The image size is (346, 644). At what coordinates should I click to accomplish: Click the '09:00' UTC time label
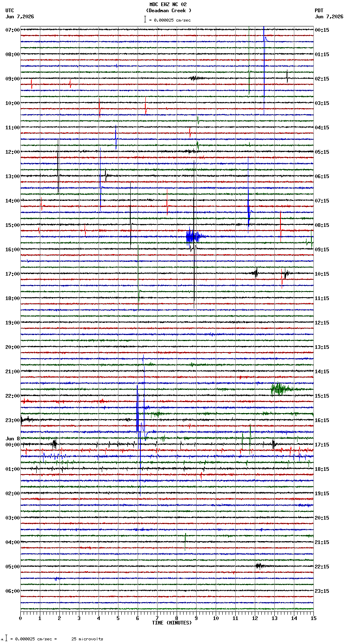tap(13, 79)
